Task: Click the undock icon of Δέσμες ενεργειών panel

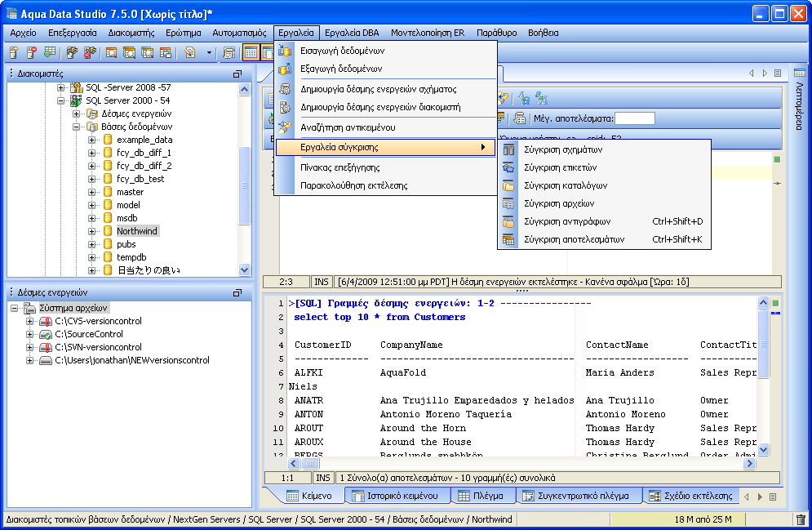Action: coord(237,292)
